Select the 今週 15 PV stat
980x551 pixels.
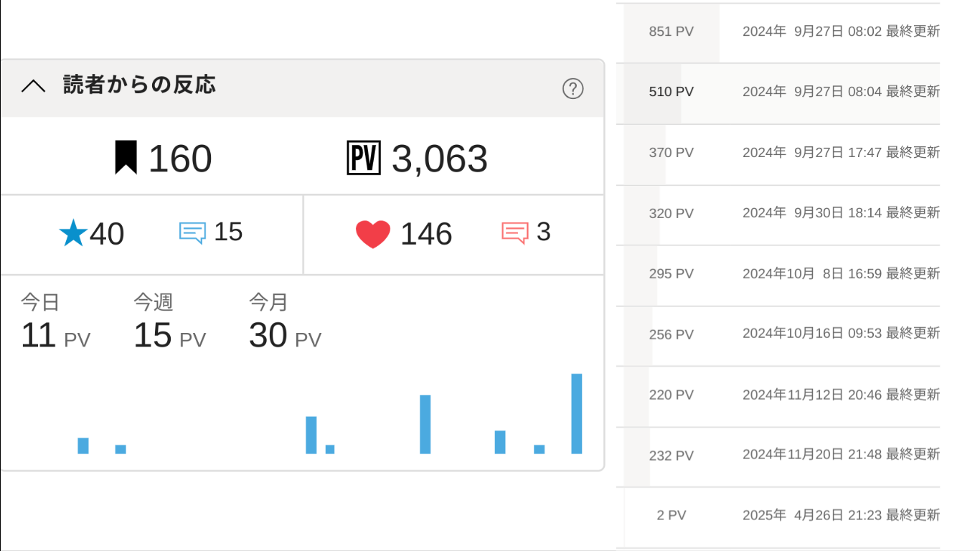tap(169, 324)
